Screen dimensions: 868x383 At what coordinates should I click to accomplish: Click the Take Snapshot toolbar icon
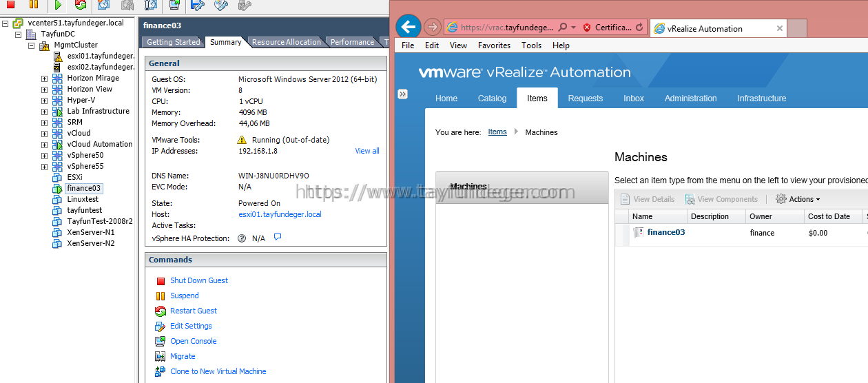coord(103,5)
